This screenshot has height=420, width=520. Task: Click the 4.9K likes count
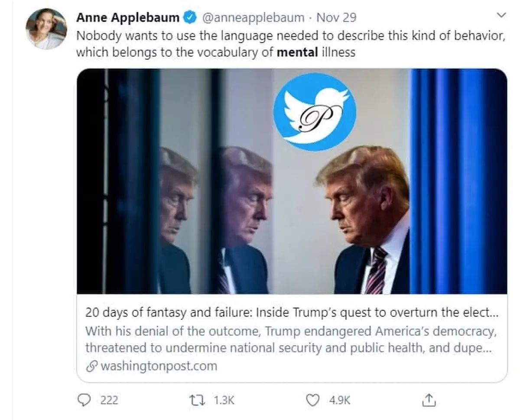pos(339,400)
